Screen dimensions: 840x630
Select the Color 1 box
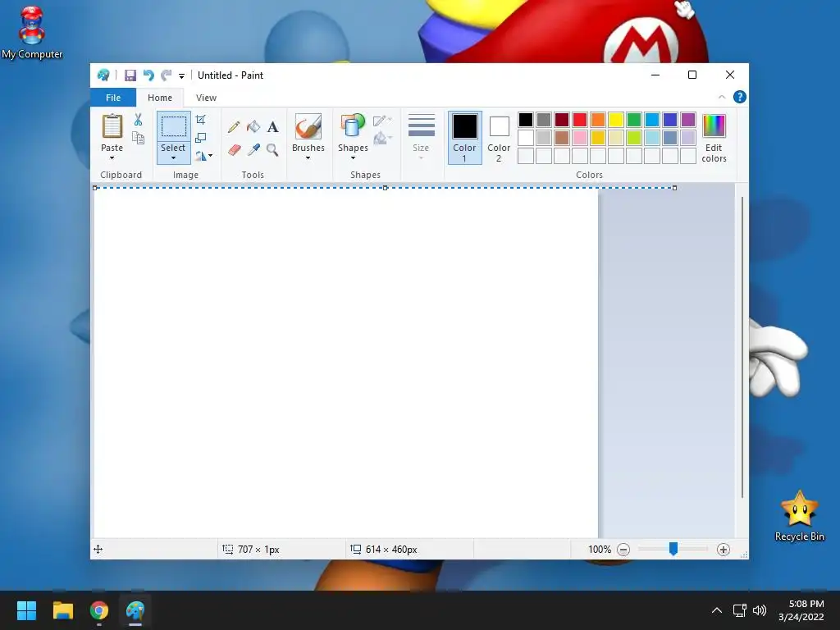[x=464, y=137]
